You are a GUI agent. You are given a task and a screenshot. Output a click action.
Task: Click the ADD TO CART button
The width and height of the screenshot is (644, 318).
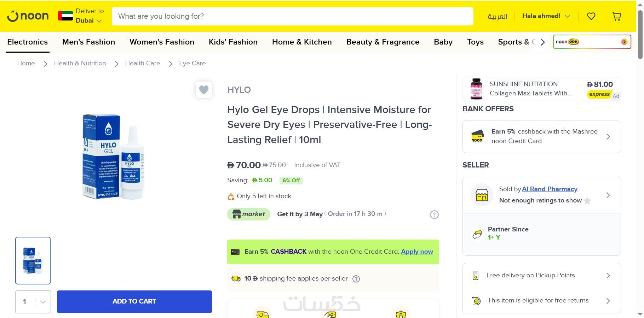click(134, 302)
